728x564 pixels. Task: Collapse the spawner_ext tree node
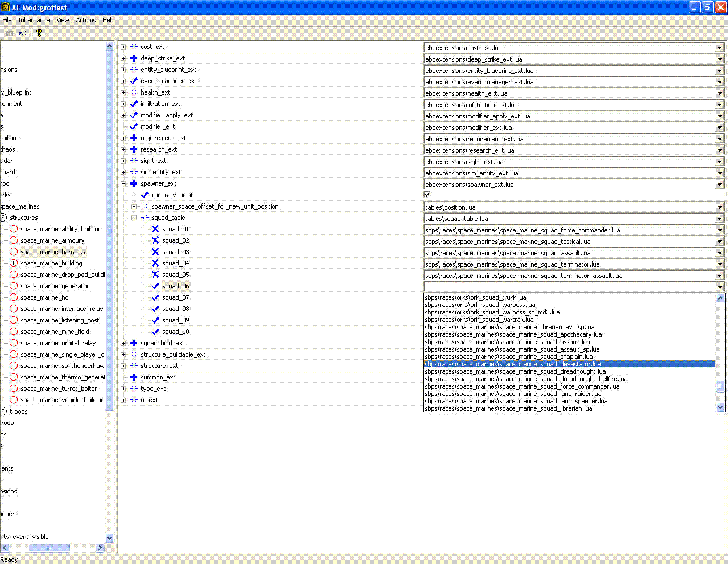pos(123,183)
